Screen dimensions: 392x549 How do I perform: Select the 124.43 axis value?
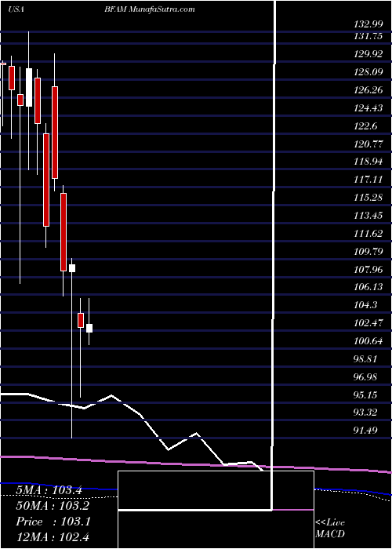pyautogui.click(x=368, y=108)
